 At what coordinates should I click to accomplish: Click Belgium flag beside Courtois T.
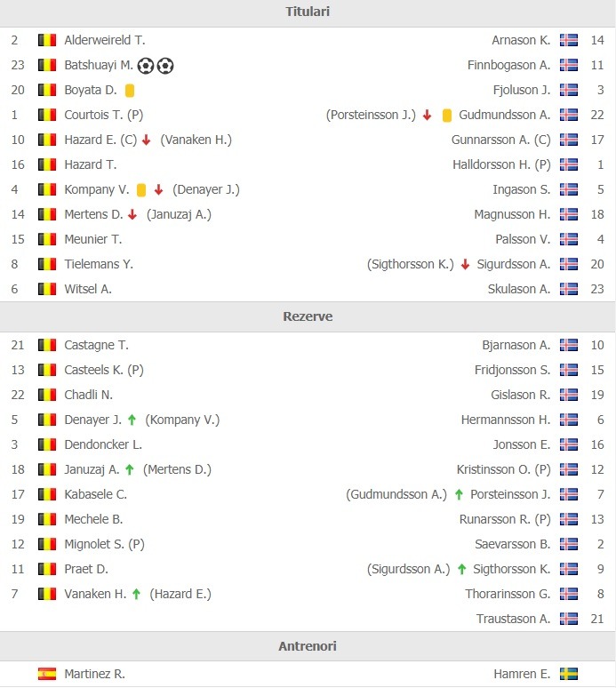click(47, 115)
